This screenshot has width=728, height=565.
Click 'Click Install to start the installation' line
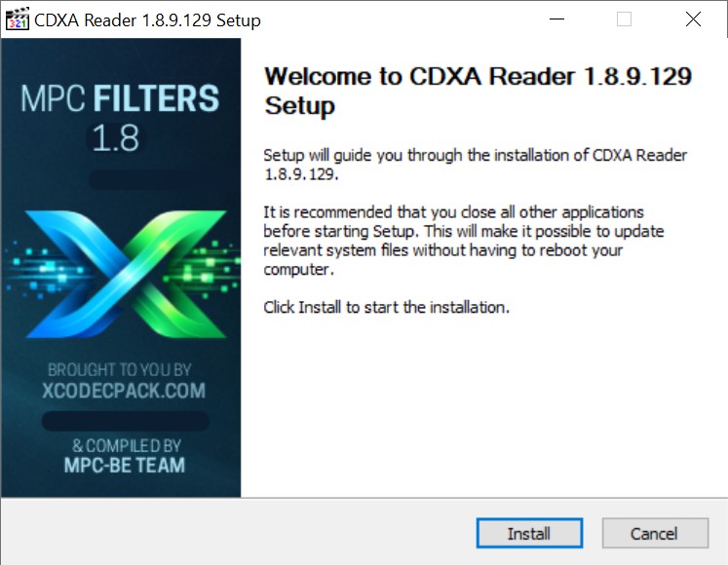[386, 307]
